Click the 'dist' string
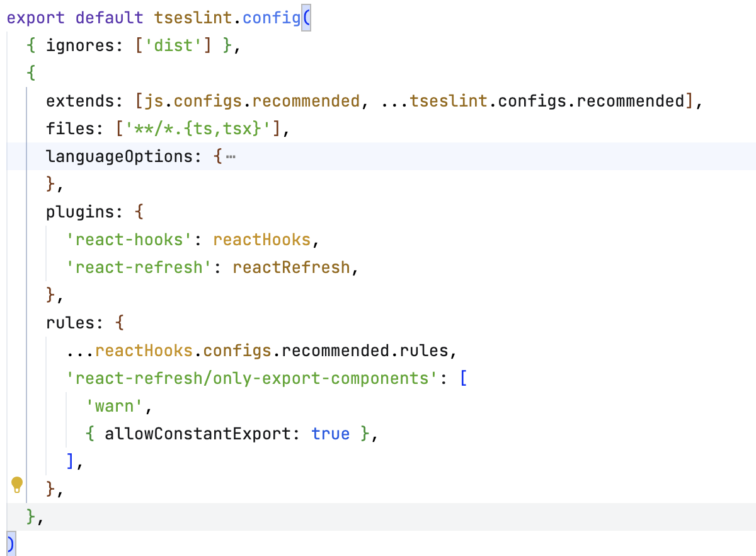The image size is (756, 556). 175,45
